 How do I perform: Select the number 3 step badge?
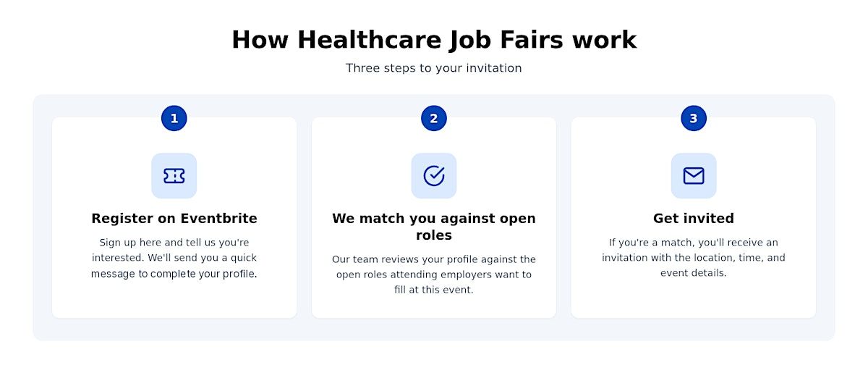pos(694,118)
